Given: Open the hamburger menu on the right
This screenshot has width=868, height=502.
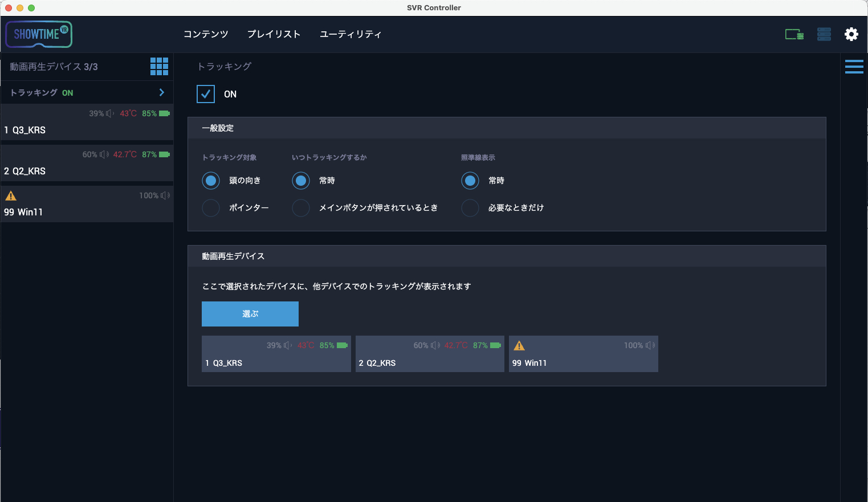Looking at the screenshot, I should (x=854, y=67).
